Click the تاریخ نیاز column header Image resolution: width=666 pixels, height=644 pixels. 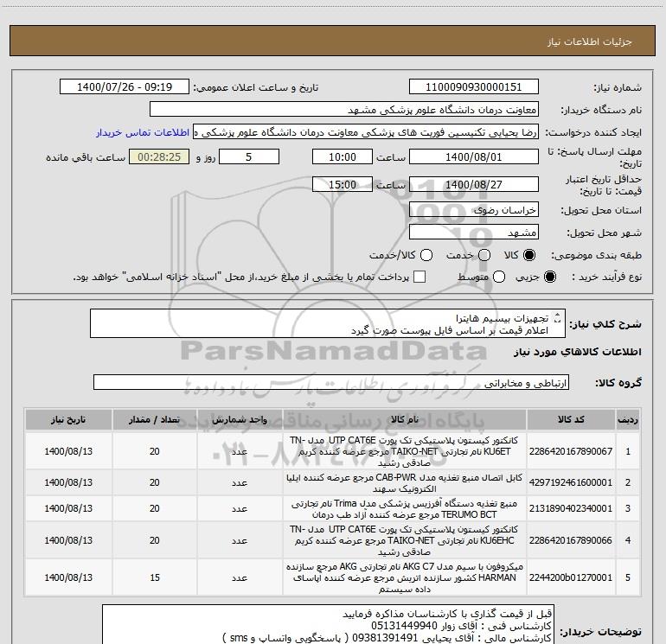pos(68,420)
